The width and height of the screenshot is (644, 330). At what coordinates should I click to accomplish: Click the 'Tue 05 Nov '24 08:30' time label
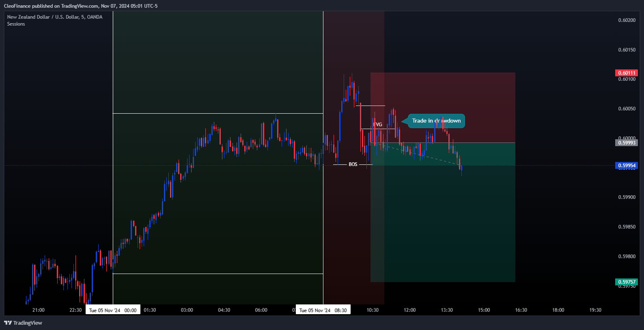[323, 310]
